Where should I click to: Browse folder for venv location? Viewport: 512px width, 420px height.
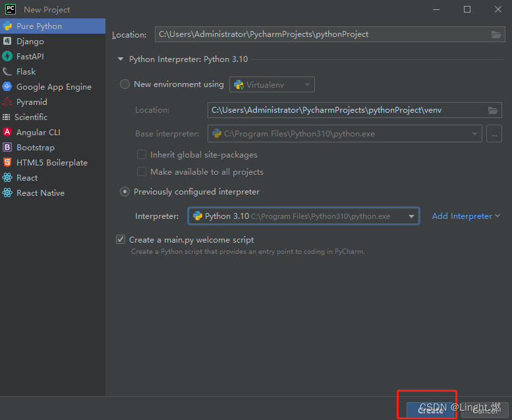(493, 110)
